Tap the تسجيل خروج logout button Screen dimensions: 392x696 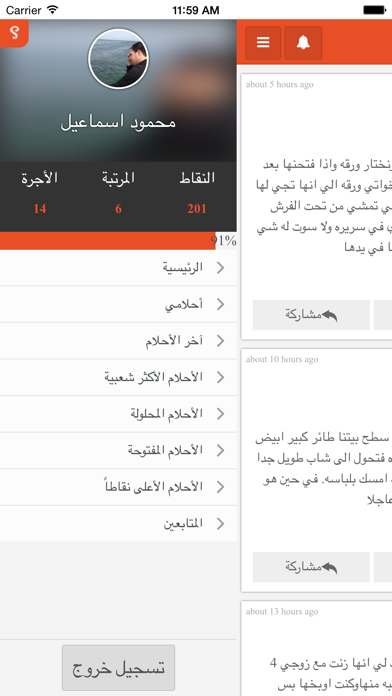[x=118, y=668]
